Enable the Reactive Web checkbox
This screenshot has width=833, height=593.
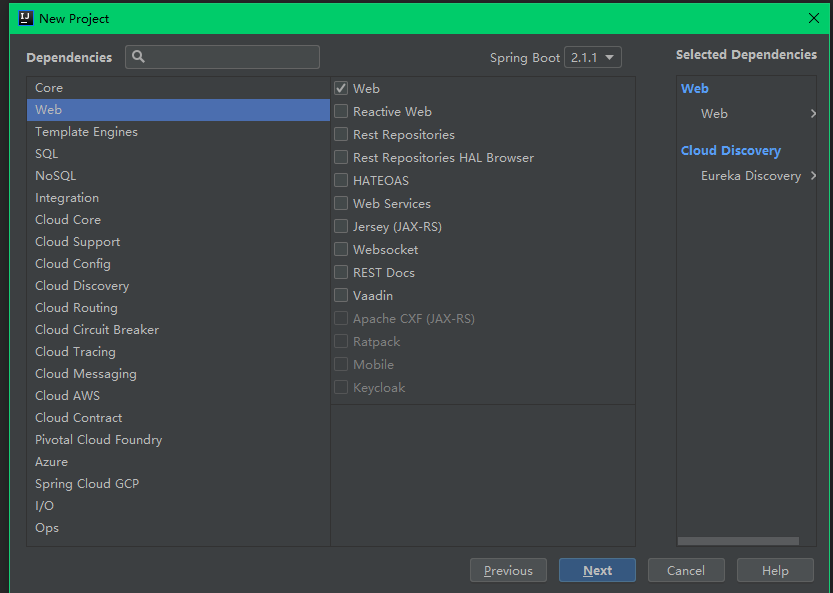tap(341, 111)
